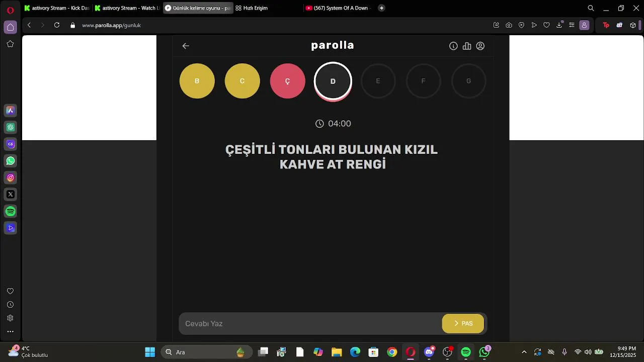Open the tab search magnifier icon
The width and height of the screenshot is (644, 362).
(x=591, y=8)
